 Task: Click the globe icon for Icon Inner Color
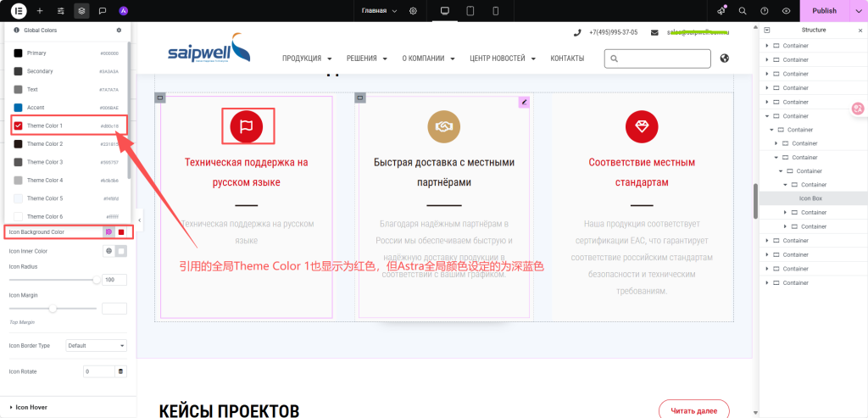coord(108,251)
